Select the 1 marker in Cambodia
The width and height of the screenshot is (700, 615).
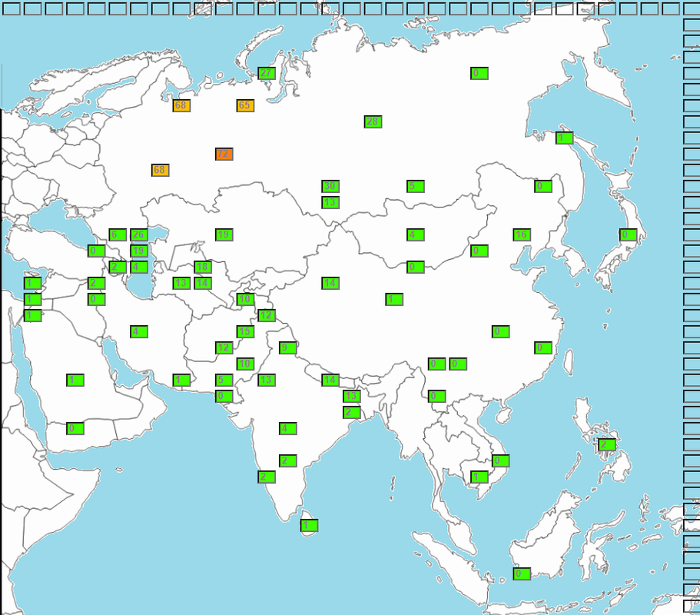[x=479, y=477]
